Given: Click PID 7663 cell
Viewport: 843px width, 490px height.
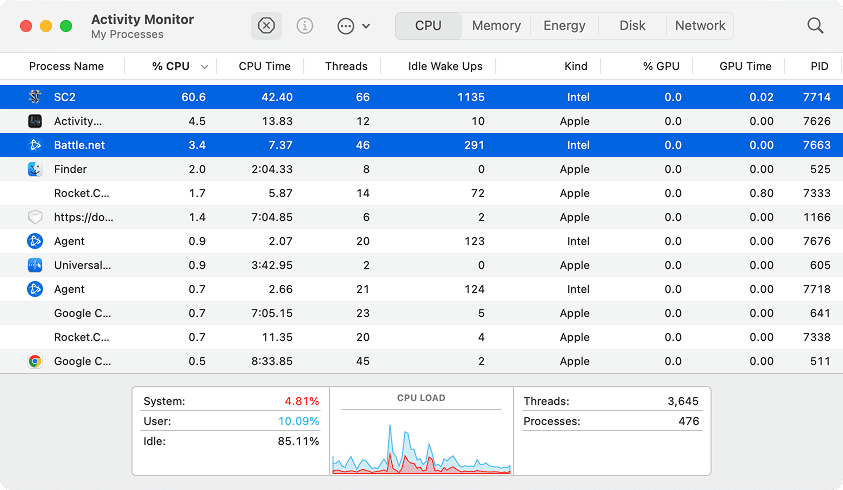Looking at the screenshot, I should [817, 145].
